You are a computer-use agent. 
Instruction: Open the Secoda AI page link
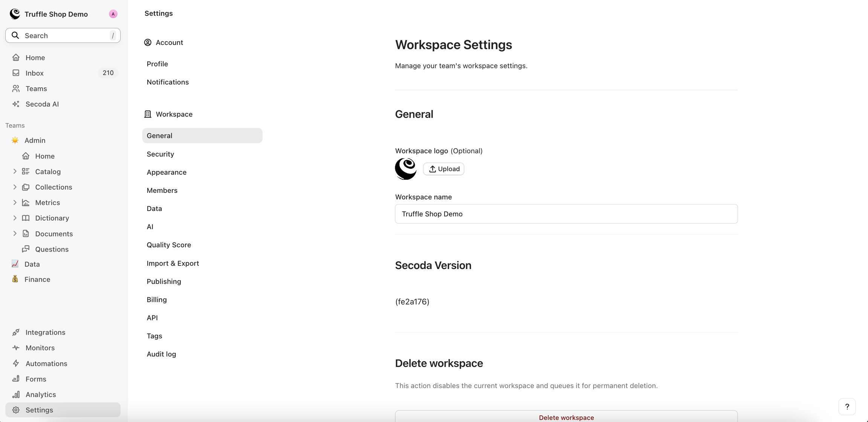click(63, 104)
